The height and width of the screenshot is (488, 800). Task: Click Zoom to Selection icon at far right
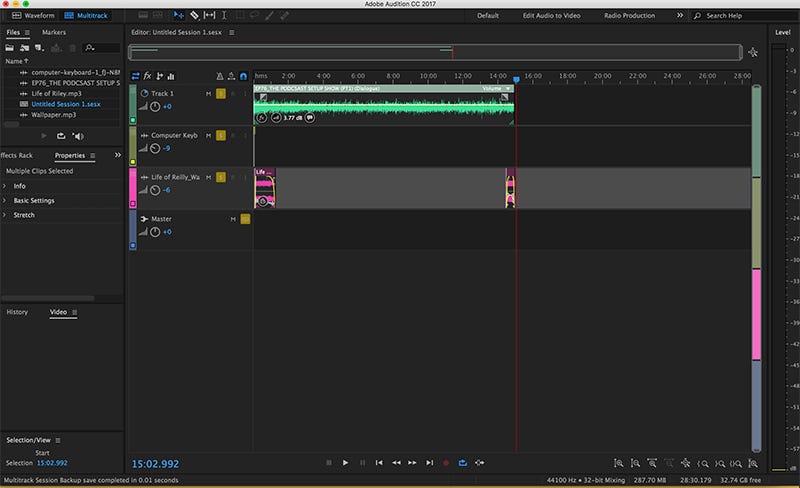[753, 463]
